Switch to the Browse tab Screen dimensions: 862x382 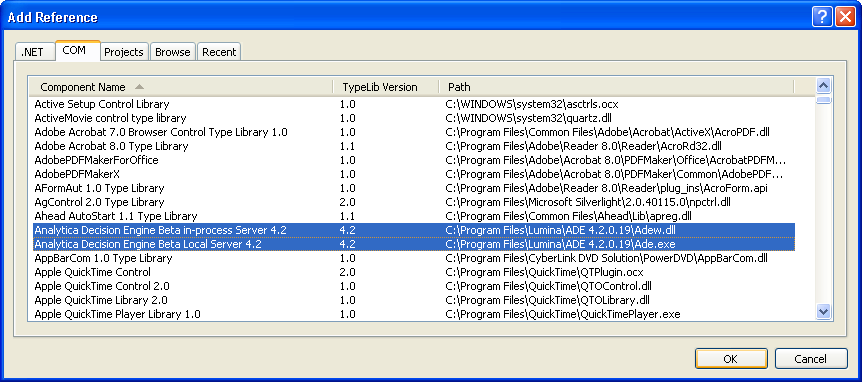(173, 52)
